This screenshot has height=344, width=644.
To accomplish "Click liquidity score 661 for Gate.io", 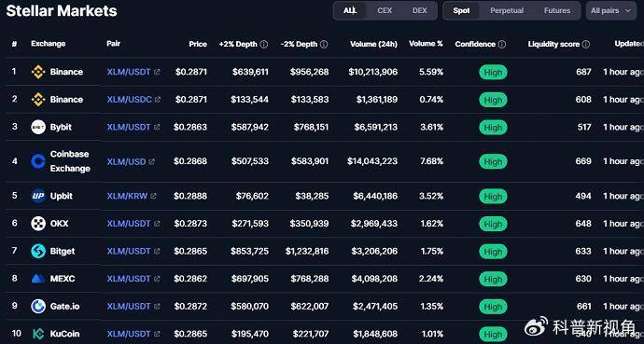I will pos(583,307).
